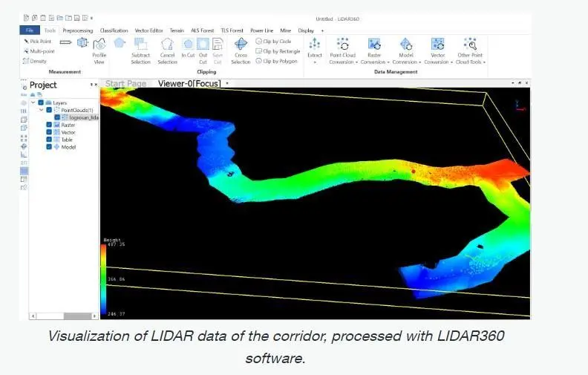Open the Vector Editor ribbon tab

pyautogui.click(x=149, y=30)
